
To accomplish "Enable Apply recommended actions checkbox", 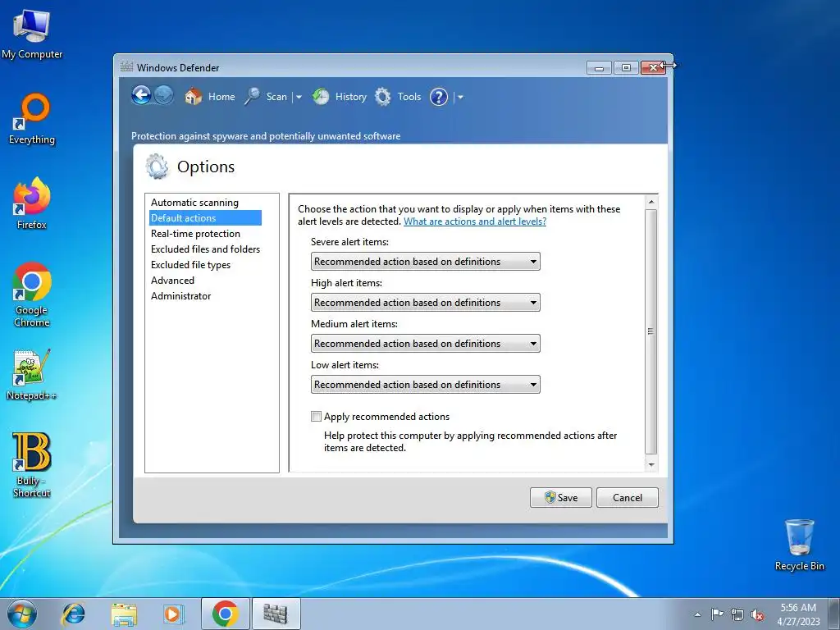I will pyautogui.click(x=317, y=416).
